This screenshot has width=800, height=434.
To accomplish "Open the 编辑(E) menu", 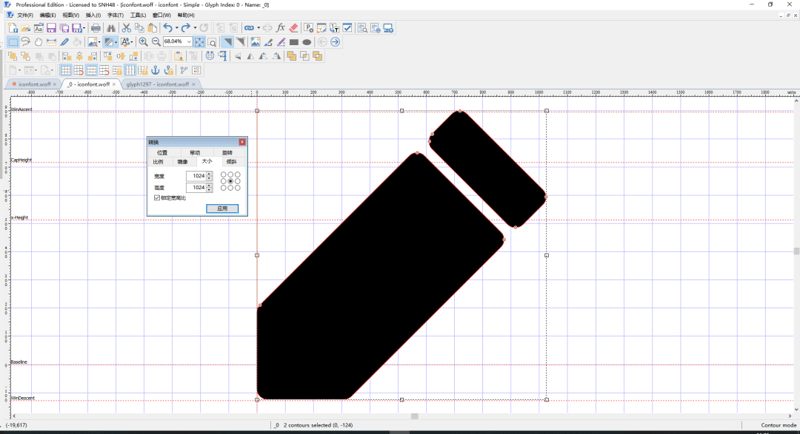I will [x=47, y=15].
